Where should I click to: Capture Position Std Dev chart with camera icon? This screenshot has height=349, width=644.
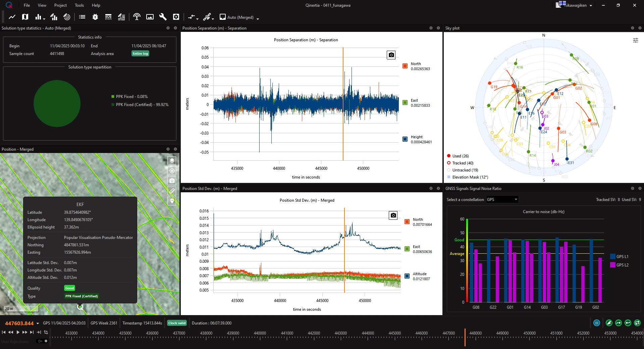pos(393,215)
